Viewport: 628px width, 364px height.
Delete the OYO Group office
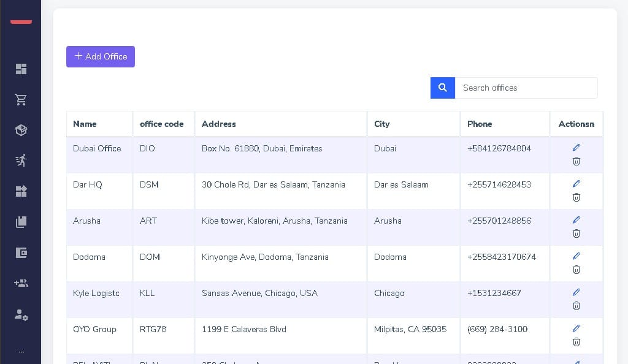pos(576,342)
